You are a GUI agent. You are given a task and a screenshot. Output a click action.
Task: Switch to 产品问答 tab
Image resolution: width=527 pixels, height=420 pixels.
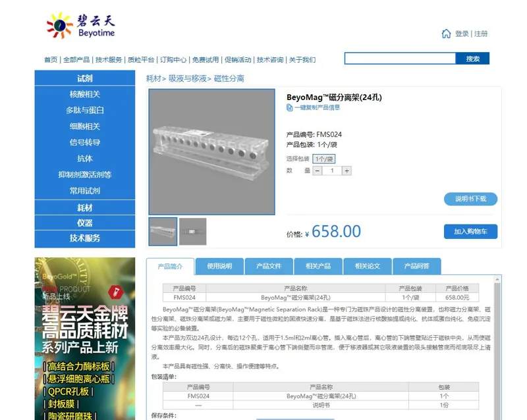click(x=417, y=266)
